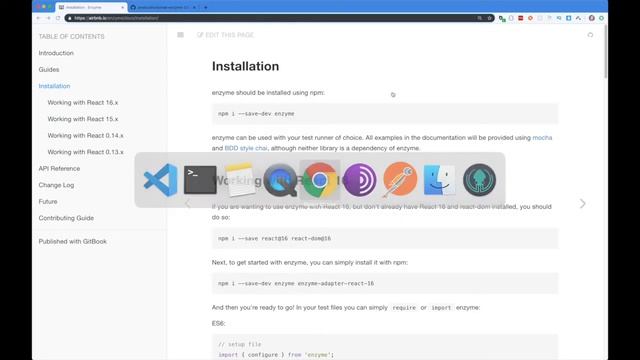Switch to GitKraken in the app switcher
Image resolution: width=640 pixels, height=360 pixels.
480,180
